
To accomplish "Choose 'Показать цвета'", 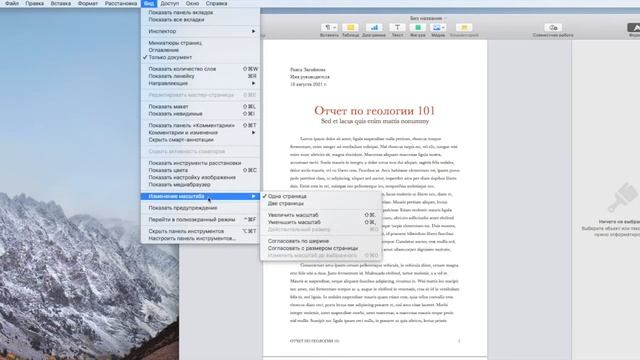I will (200, 170).
